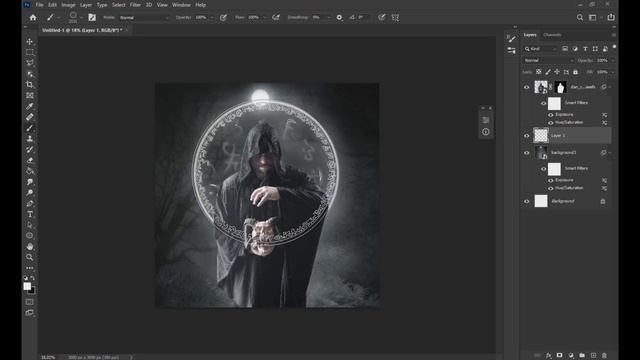Select the Horizontal Type tool

[30, 214]
